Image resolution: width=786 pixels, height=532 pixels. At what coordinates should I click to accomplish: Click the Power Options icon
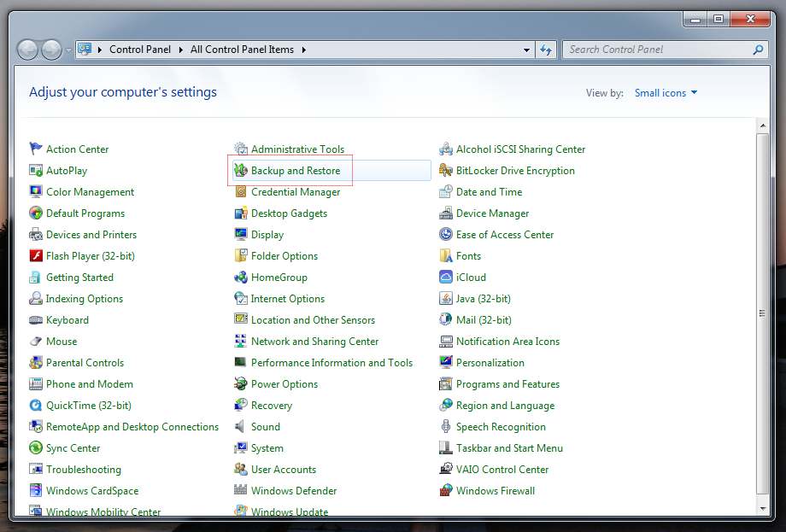[x=241, y=383]
